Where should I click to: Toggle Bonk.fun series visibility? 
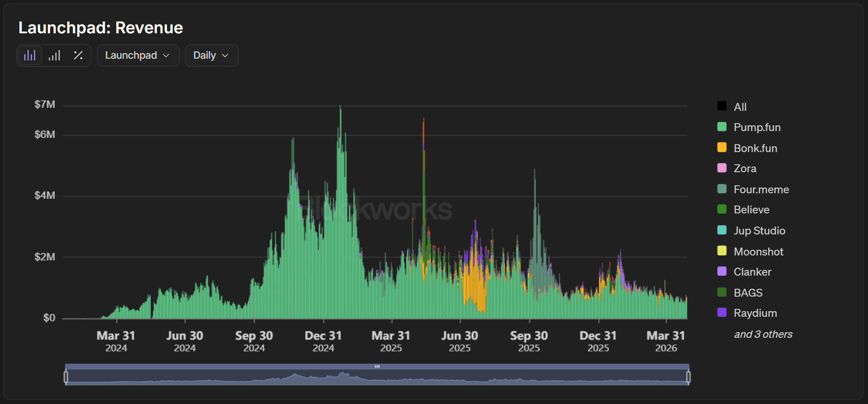(x=755, y=148)
